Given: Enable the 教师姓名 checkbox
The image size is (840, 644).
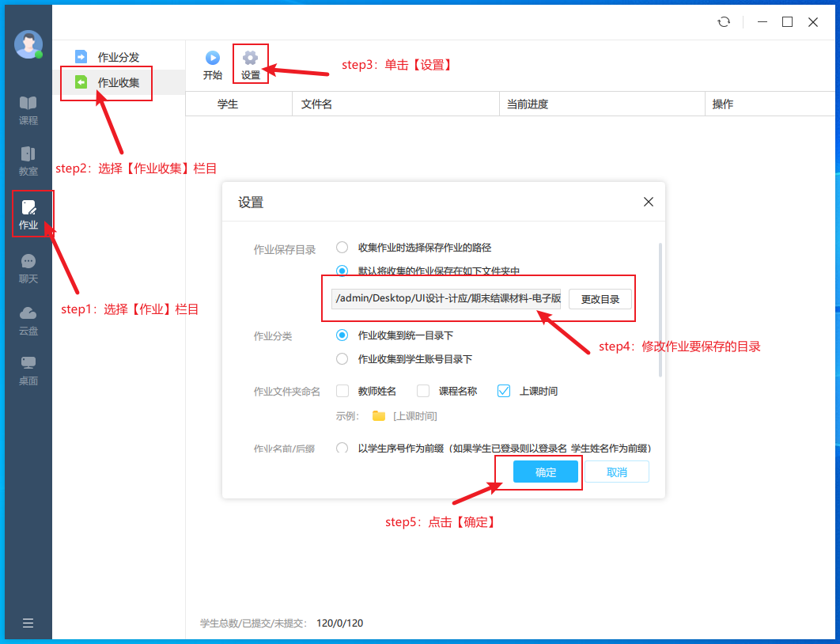Looking at the screenshot, I should (x=342, y=391).
